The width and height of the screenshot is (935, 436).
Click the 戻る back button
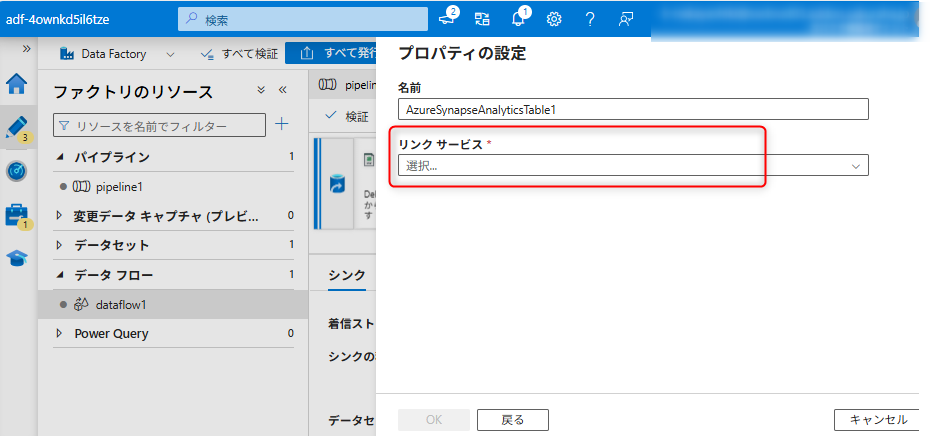click(x=512, y=420)
